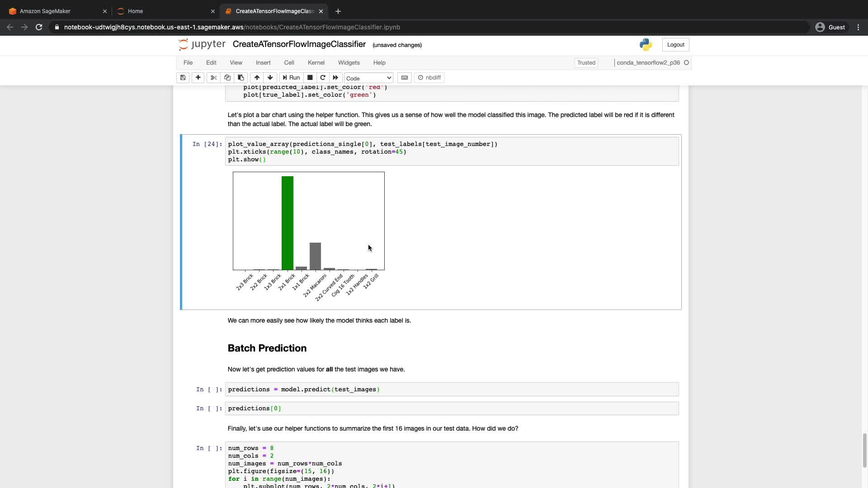Click into the predictions = model.predict cell
868x488 pixels.
[452, 389]
